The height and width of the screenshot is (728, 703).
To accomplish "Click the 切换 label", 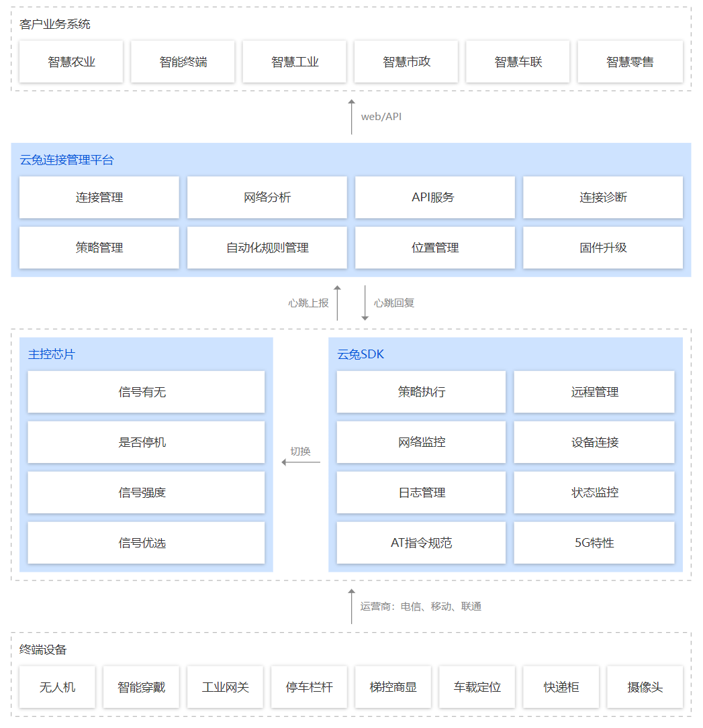I will [x=301, y=452].
